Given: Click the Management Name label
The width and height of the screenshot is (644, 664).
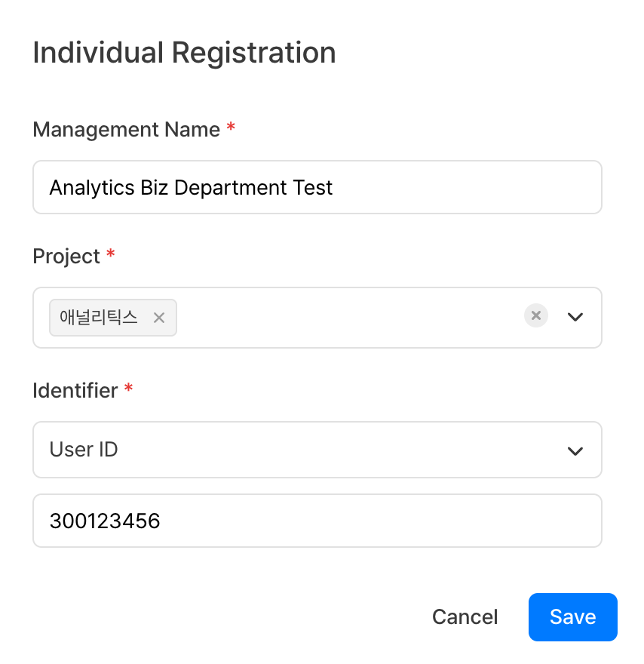Looking at the screenshot, I should pos(126,130).
